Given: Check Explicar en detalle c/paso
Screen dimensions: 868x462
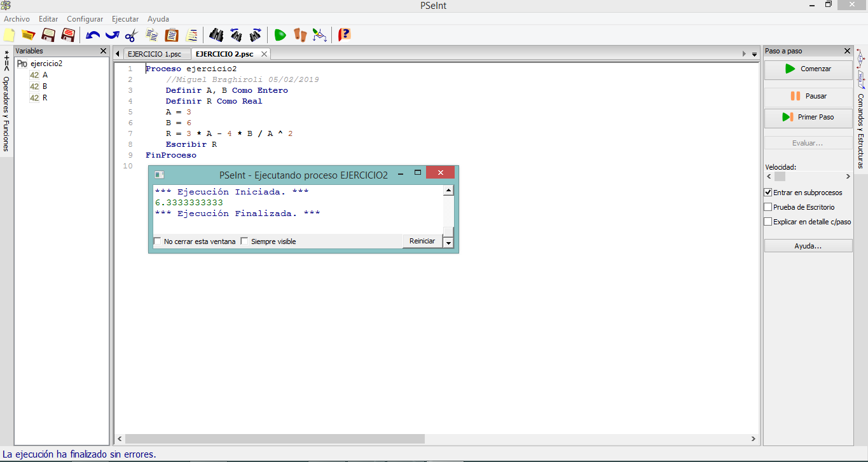Looking at the screenshot, I should tap(767, 221).
